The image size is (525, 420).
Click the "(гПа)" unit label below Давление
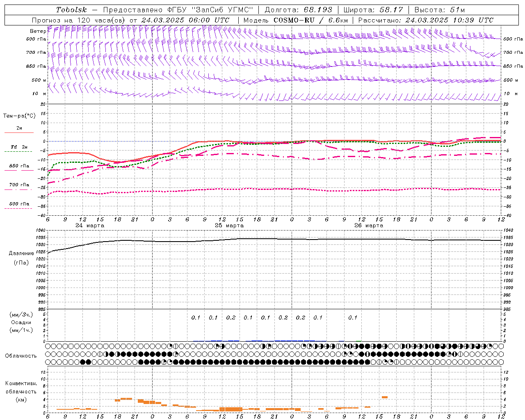[21, 263]
